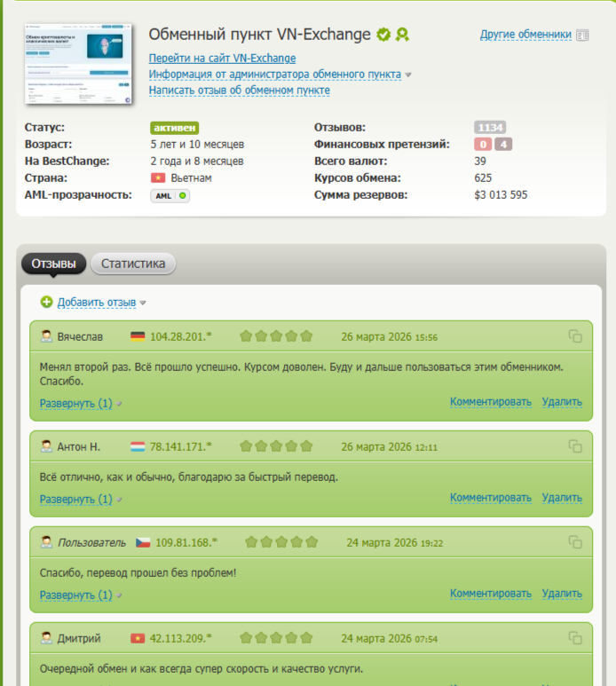This screenshot has width=616, height=686.
Task: Click the Vietnam flag next to 42.113.209.*
Action: (x=138, y=638)
